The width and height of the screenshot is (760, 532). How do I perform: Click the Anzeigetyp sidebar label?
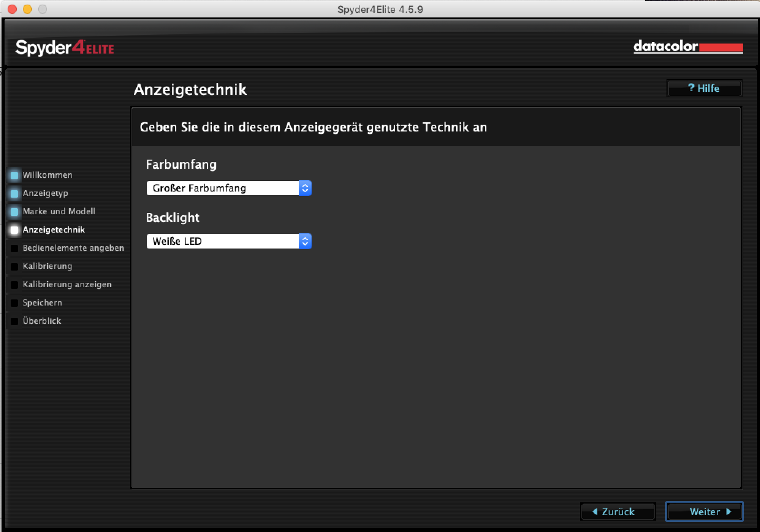(x=45, y=193)
